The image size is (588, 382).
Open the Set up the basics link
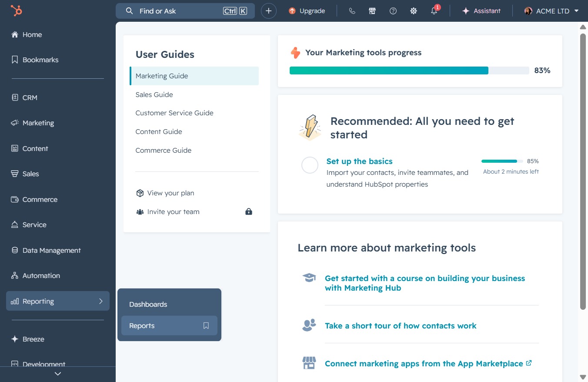pos(359,161)
